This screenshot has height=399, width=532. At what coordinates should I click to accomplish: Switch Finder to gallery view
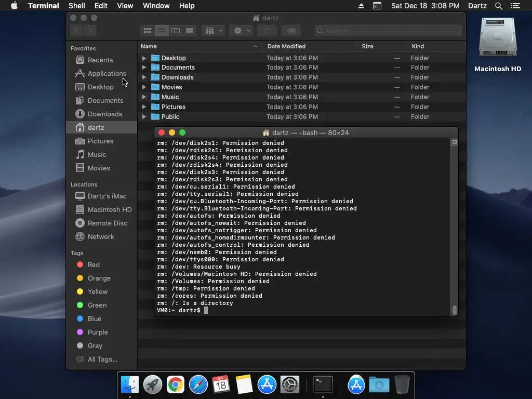click(x=190, y=31)
